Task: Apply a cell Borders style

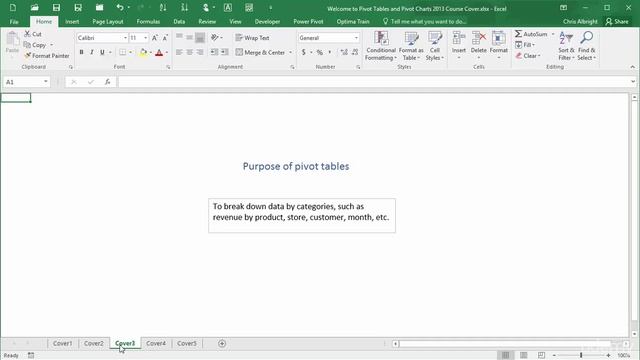Action: click(x=122, y=52)
